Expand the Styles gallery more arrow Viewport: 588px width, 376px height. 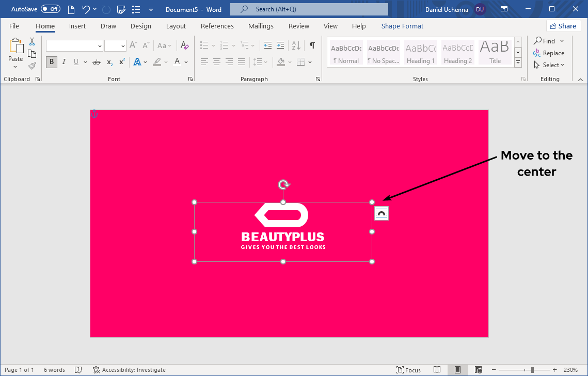[x=518, y=63]
